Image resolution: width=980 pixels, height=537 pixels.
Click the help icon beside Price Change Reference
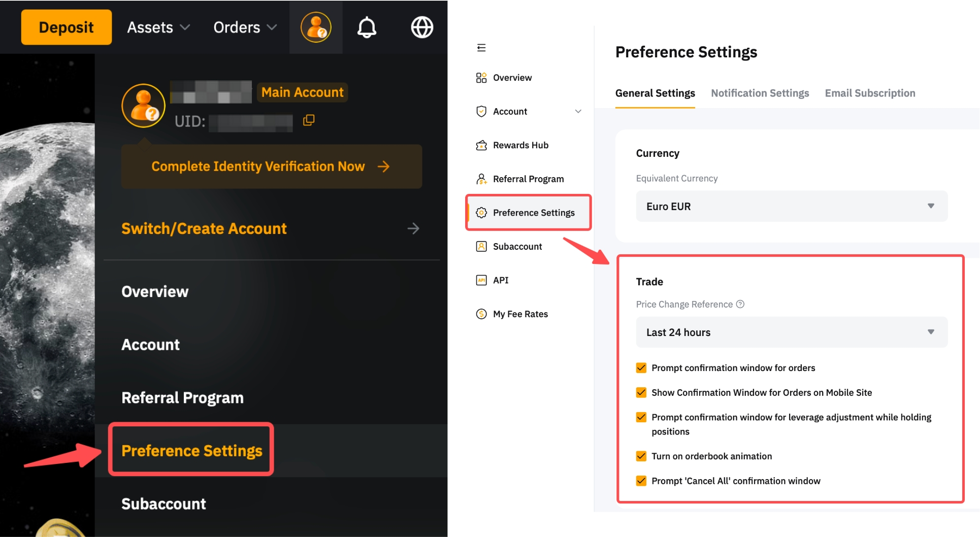pyautogui.click(x=740, y=304)
